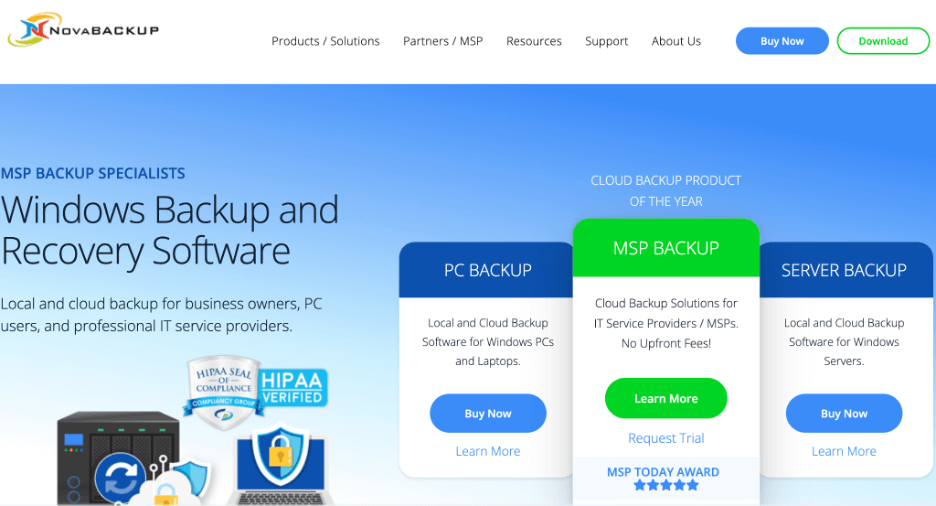This screenshot has height=506, width=936.
Task: Open the Resources menu
Action: point(534,41)
